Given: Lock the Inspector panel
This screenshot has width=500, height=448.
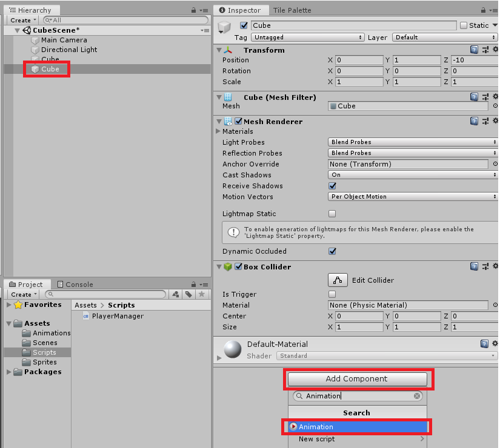Looking at the screenshot, I should [x=484, y=10].
